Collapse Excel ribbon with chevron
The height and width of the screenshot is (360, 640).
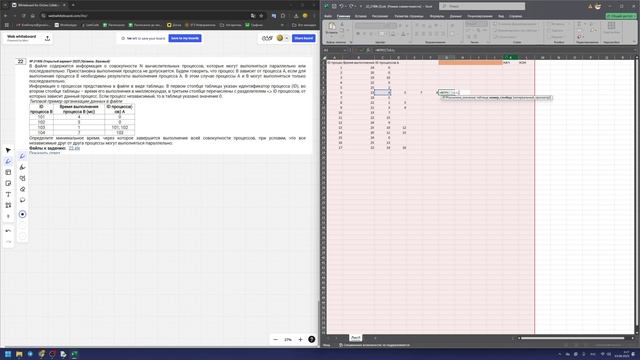point(634,42)
